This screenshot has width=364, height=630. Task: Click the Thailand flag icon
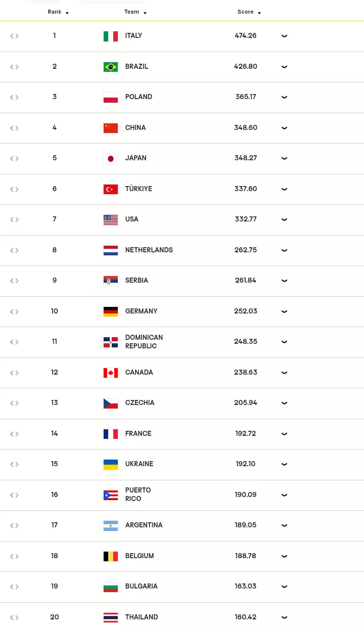(111, 617)
